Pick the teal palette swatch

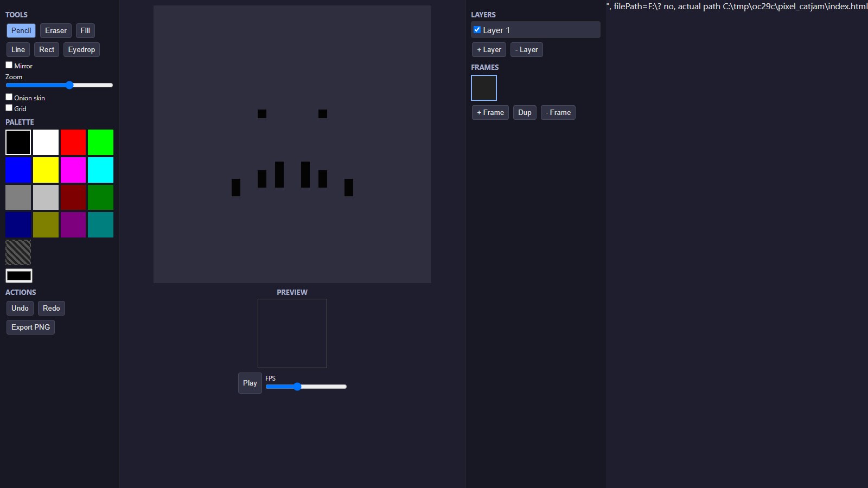(101, 224)
